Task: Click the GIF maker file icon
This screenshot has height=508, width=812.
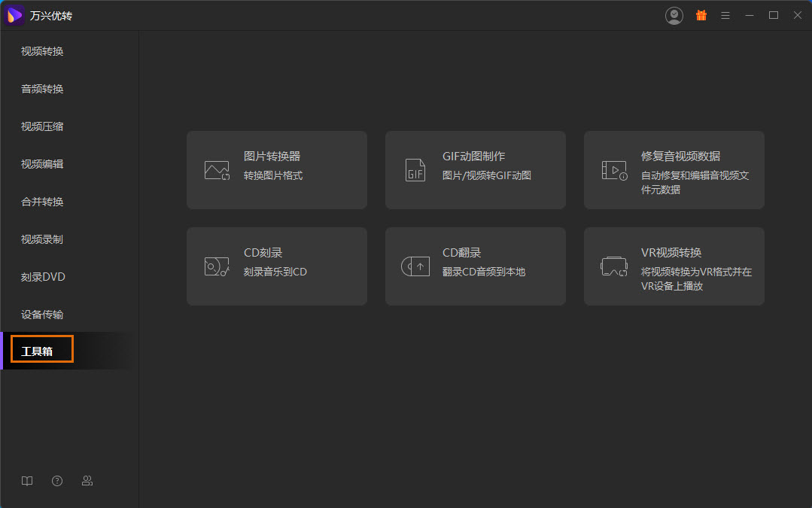Action: tap(415, 170)
